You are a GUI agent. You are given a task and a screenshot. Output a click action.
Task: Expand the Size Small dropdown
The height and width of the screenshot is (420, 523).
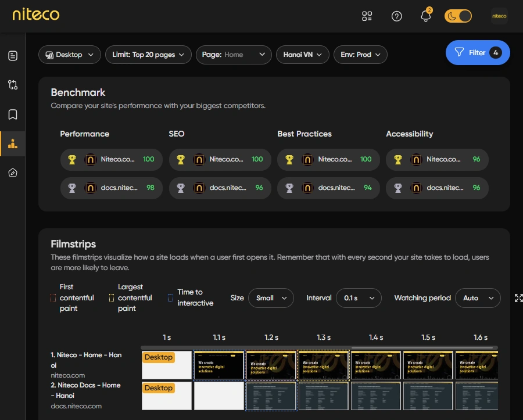tap(271, 298)
